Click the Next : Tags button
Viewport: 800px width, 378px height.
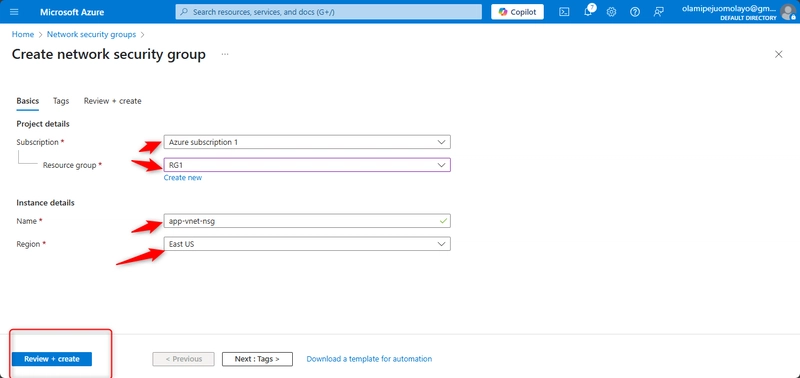point(257,359)
